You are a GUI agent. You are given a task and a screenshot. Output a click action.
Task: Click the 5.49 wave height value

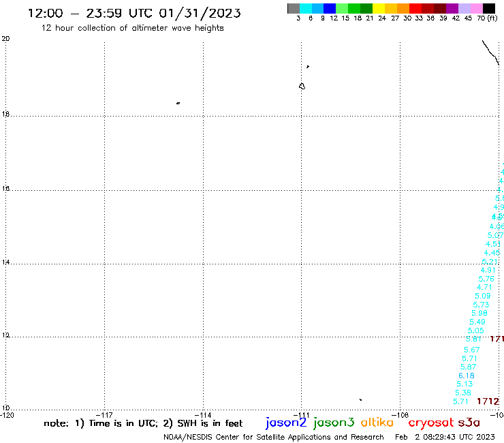click(x=477, y=322)
